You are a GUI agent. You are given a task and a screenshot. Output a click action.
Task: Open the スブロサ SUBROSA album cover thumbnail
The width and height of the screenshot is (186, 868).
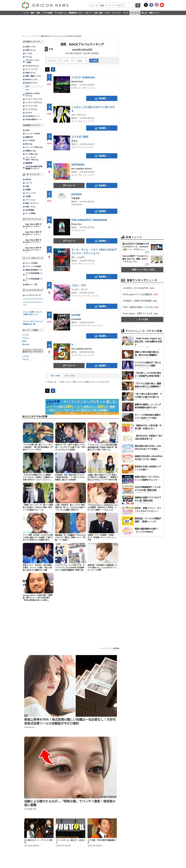pos(62,85)
